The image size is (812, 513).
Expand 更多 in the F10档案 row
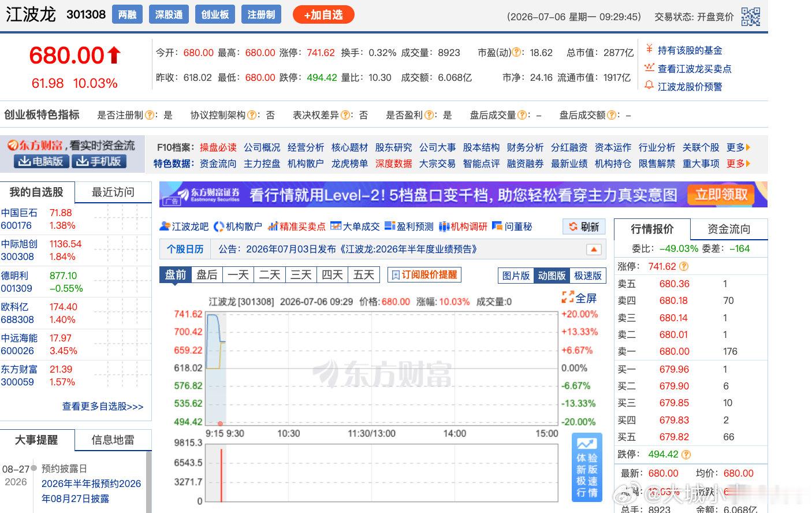point(739,147)
